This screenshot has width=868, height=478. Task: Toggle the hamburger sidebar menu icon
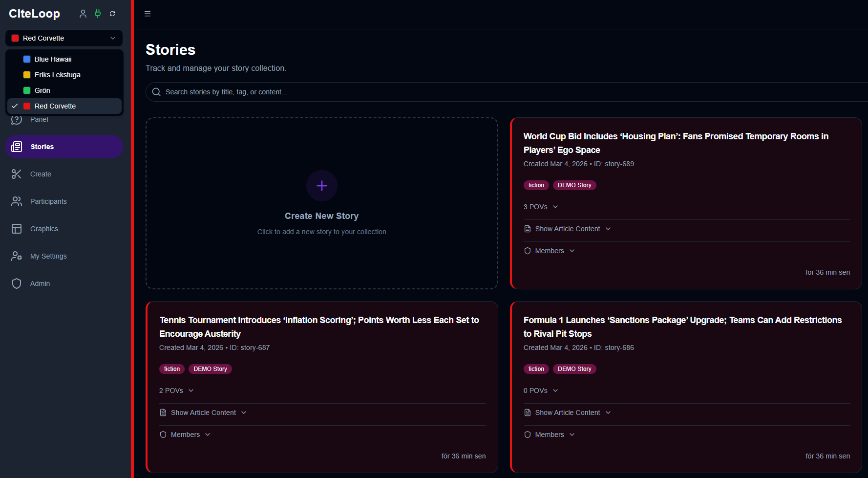(x=148, y=14)
